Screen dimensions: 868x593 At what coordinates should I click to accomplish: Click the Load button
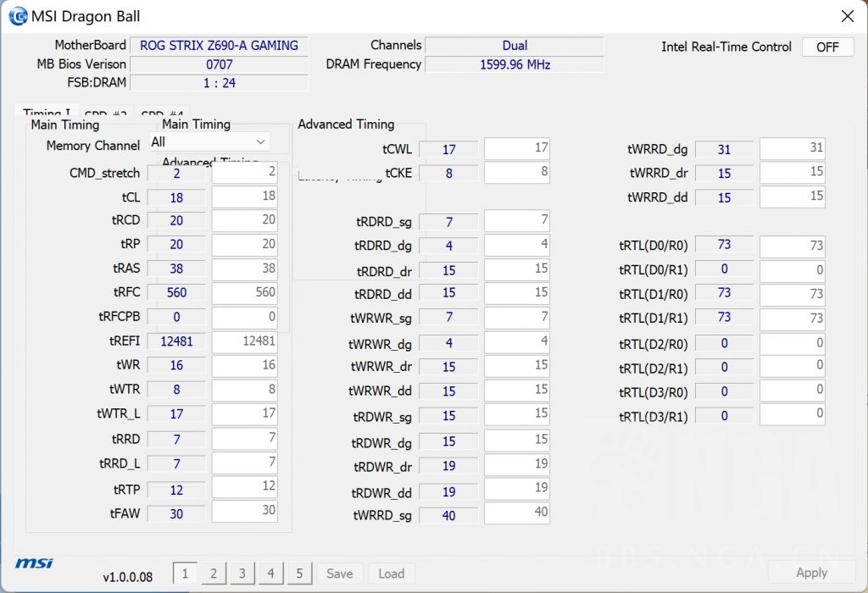click(391, 574)
